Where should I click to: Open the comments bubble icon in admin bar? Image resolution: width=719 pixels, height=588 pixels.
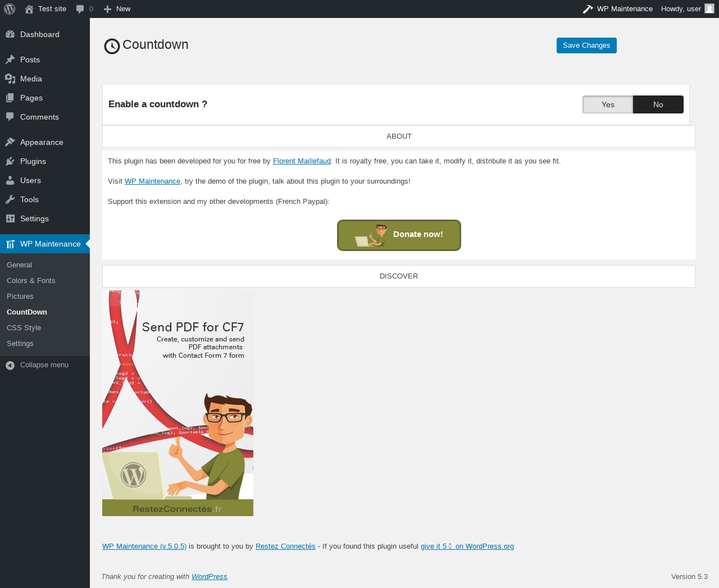coord(80,9)
